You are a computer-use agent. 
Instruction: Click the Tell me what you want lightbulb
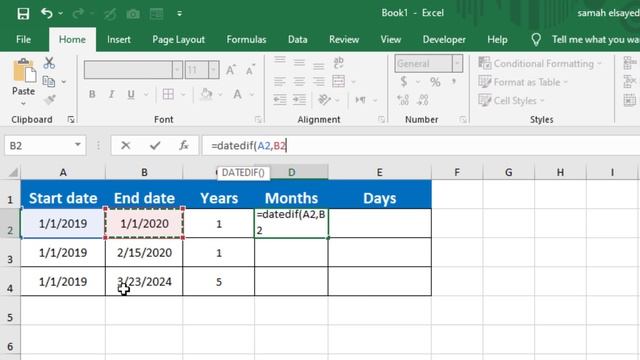[536, 40]
